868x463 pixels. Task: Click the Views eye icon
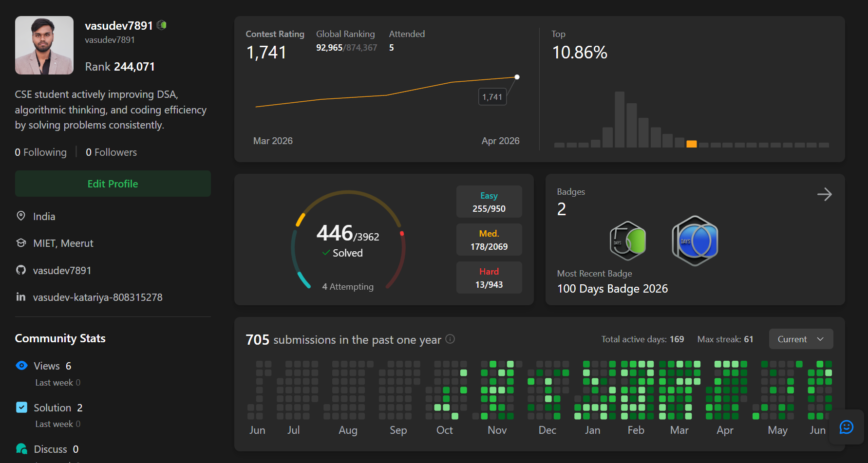[21, 365]
